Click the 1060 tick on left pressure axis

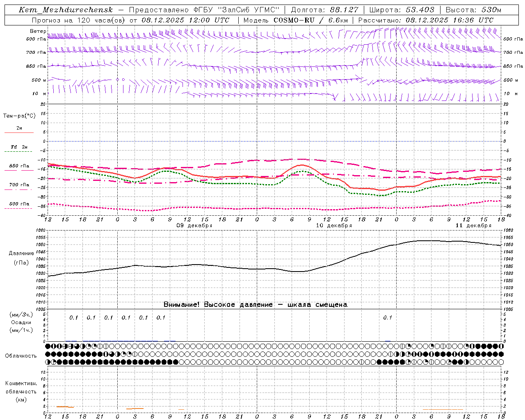[40, 231]
